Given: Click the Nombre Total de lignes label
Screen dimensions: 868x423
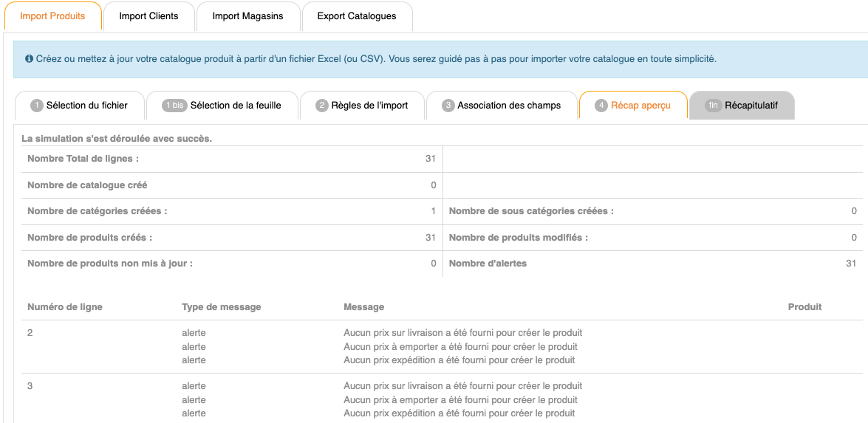Looking at the screenshot, I should (83, 159).
